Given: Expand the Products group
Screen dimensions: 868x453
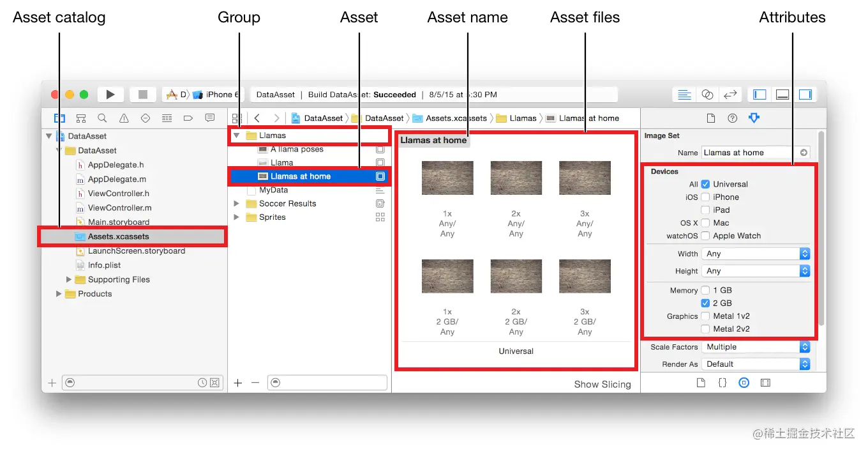Looking at the screenshot, I should pos(59,294).
